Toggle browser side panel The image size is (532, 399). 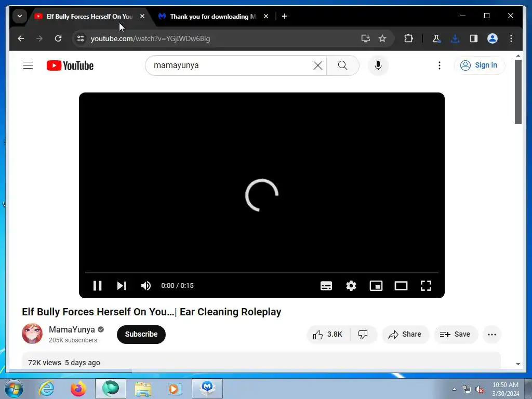click(x=474, y=38)
